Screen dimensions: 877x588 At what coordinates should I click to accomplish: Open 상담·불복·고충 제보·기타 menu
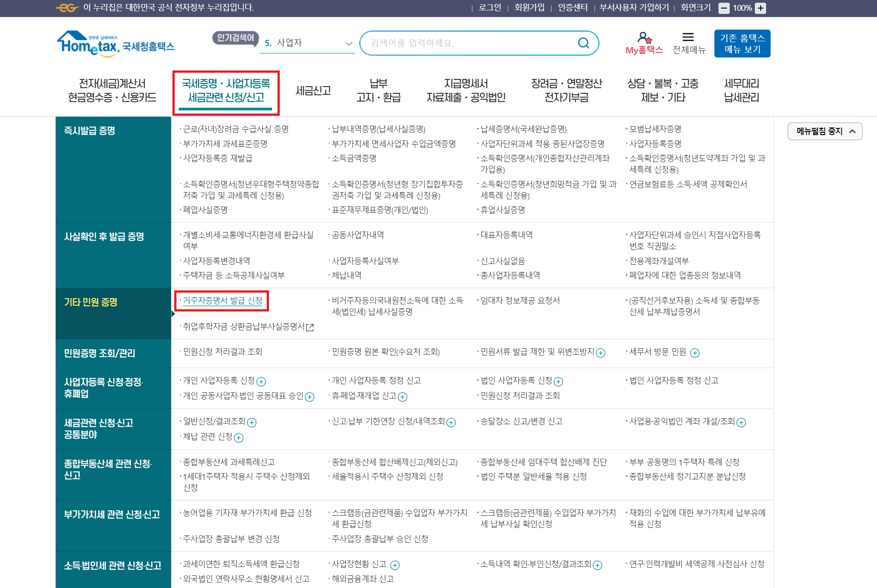pos(663,90)
